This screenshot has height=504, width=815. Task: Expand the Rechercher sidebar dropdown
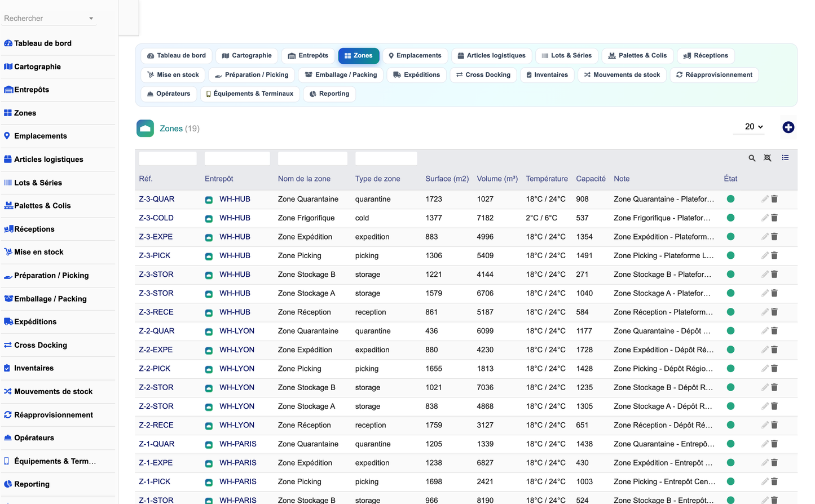pyautogui.click(x=91, y=19)
